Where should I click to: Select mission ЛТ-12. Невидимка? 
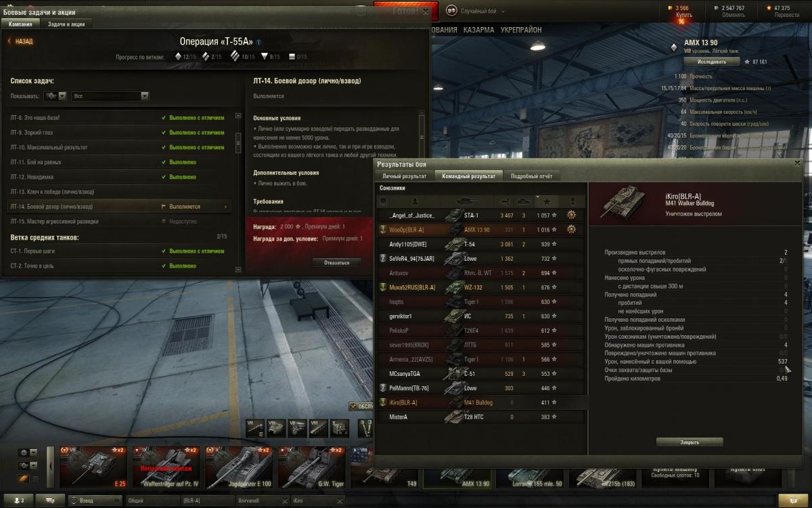[x=119, y=177]
